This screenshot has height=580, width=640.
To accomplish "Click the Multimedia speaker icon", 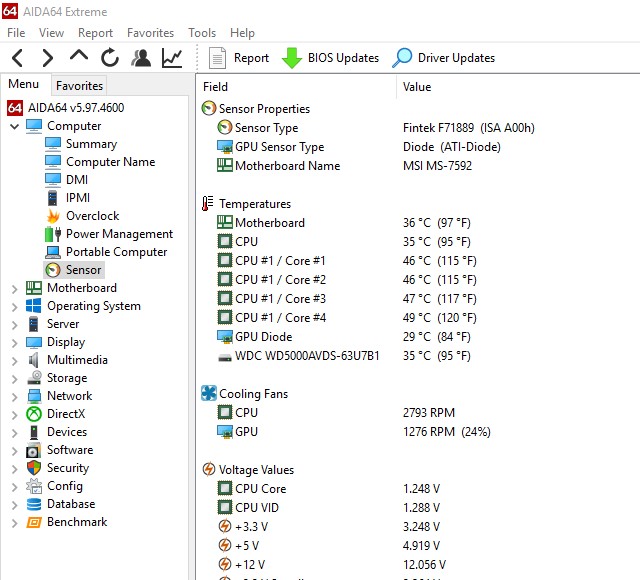I will (33, 360).
